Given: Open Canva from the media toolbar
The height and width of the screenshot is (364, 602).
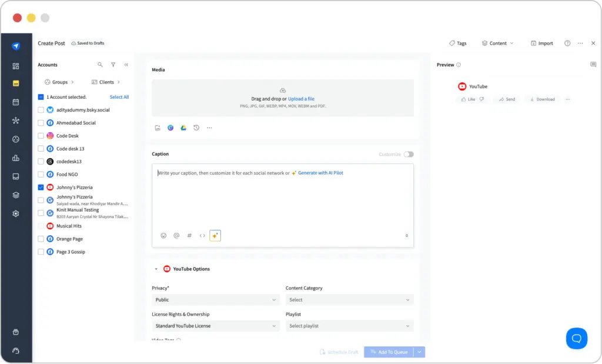Looking at the screenshot, I should click(170, 128).
